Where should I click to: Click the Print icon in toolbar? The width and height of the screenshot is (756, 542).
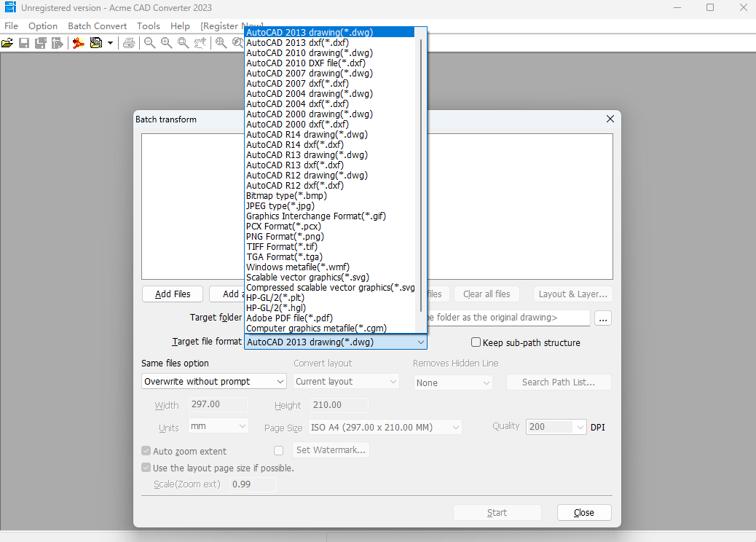[x=129, y=43]
